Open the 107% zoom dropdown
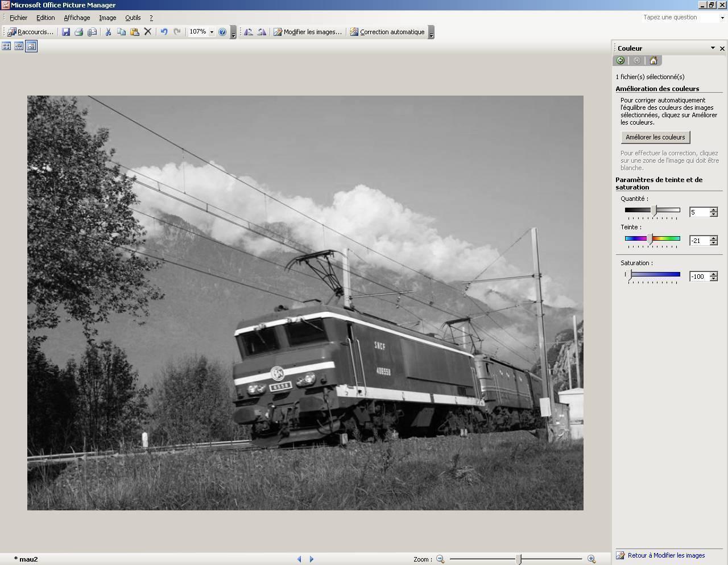Image resolution: width=728 pixels, height=565 pixels. pyautogui.click(x=212, y=32)
